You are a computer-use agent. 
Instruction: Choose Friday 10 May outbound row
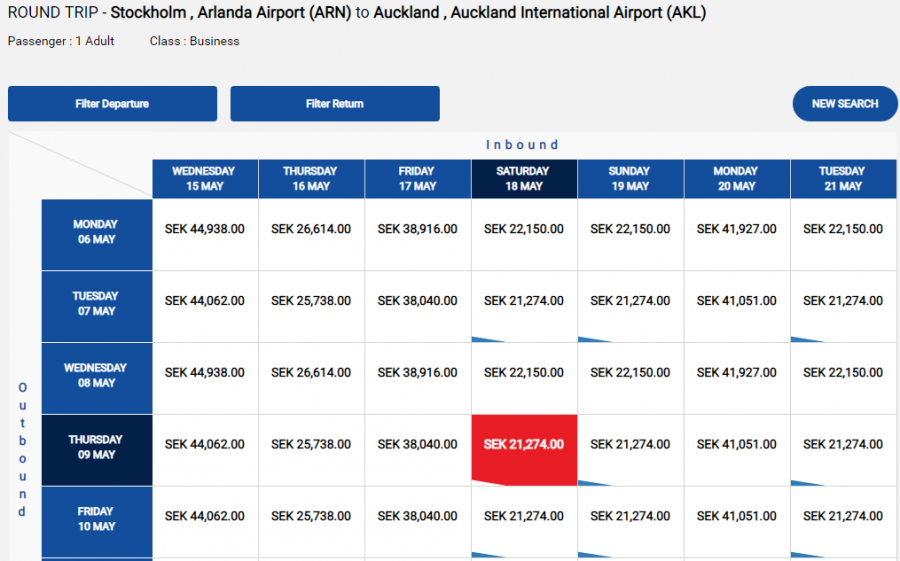[x=96, y=519]
